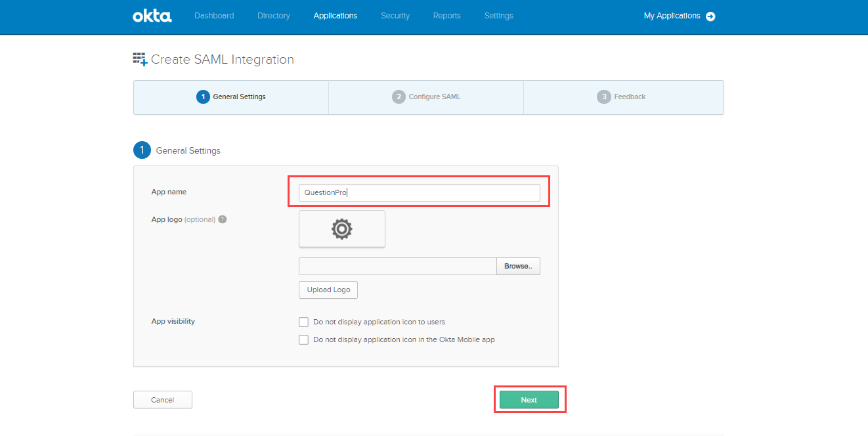
Task: Check 'Do not display icon in Okta Mobile app'
Action: point(303,339)
